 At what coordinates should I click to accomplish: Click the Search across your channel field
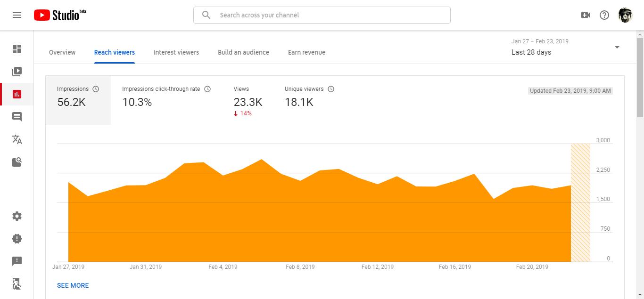point(322,15)
